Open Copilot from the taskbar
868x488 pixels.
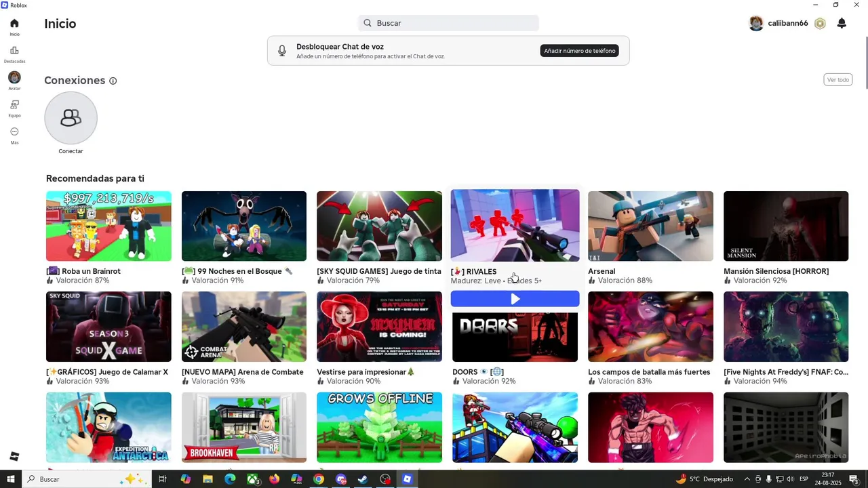186,479
